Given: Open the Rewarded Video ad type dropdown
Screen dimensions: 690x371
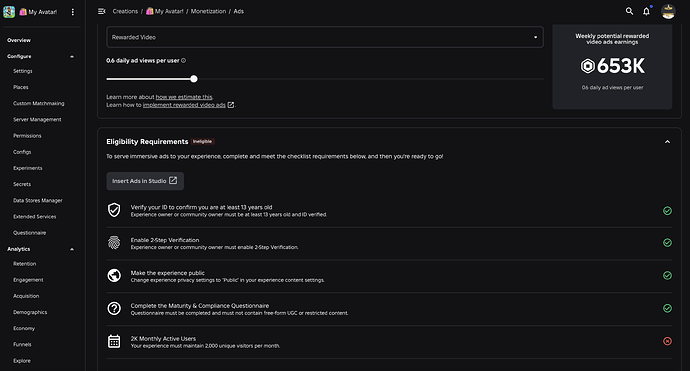Looking at the screenshot, I should 325,37.
